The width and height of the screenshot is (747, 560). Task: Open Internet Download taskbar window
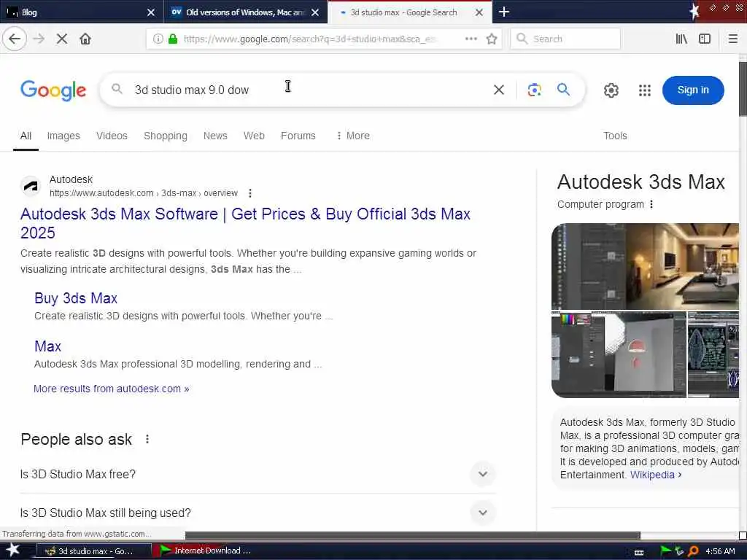point(209,551)
